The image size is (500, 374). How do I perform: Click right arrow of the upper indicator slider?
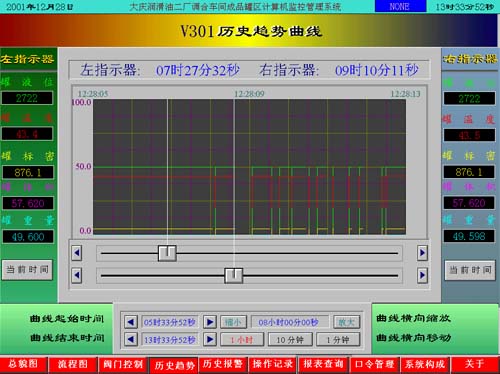tap(422, 253)
